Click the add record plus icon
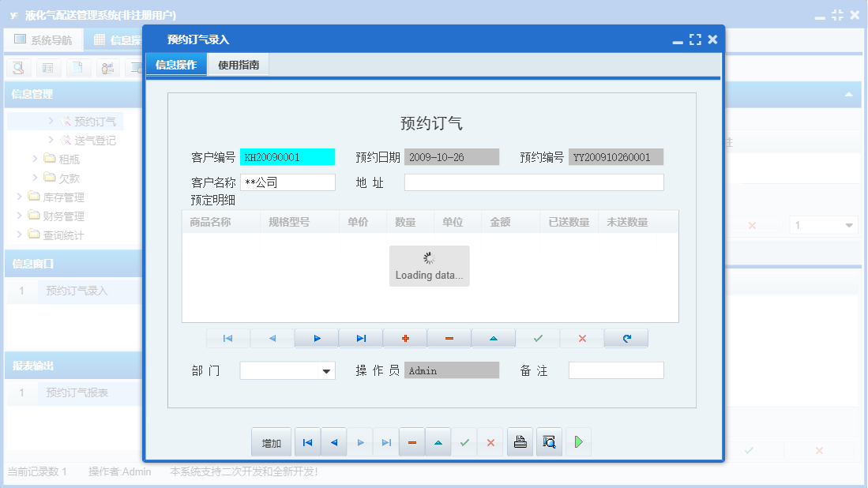 click(404, 338)
